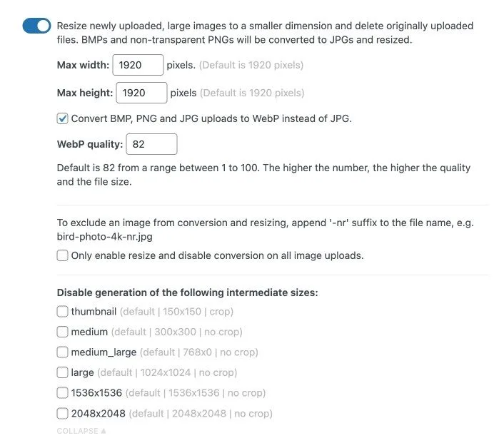Click the "WebP quality:" label
Image resolution: width=504 pixels, height=443 pixels.
point(89,144)
